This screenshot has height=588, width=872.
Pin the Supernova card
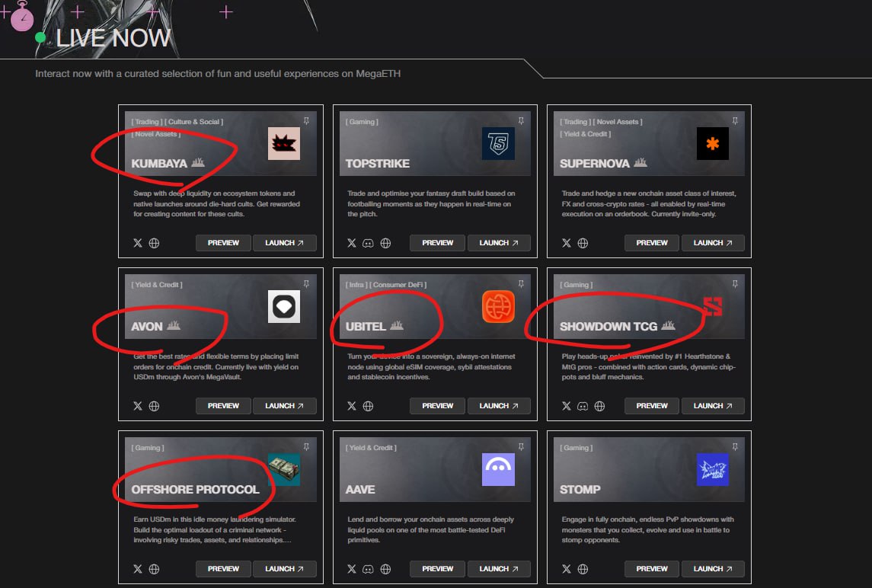coord(735,120)
